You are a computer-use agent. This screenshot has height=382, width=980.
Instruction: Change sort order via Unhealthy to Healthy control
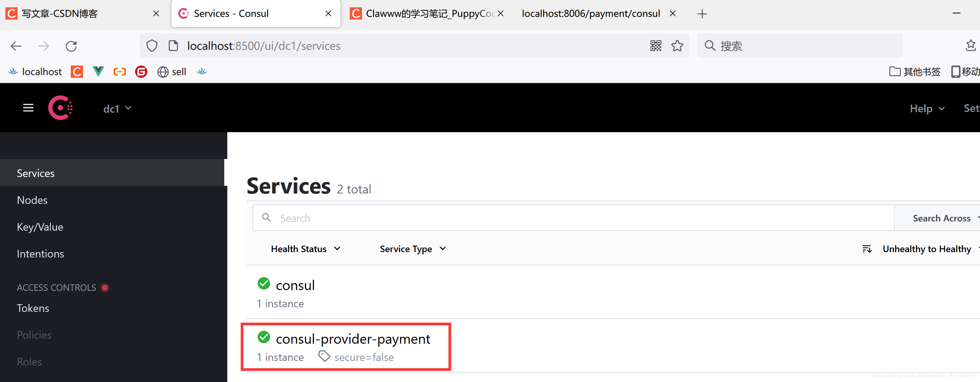click(x=928, y=248)
